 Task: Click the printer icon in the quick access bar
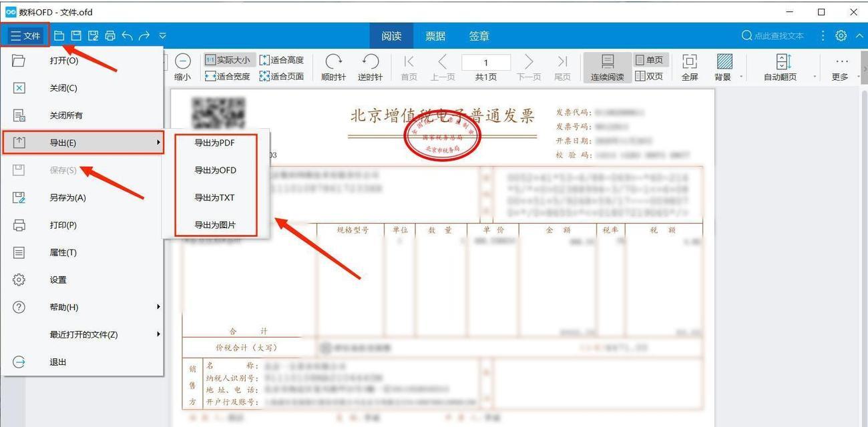coord(110,35)
